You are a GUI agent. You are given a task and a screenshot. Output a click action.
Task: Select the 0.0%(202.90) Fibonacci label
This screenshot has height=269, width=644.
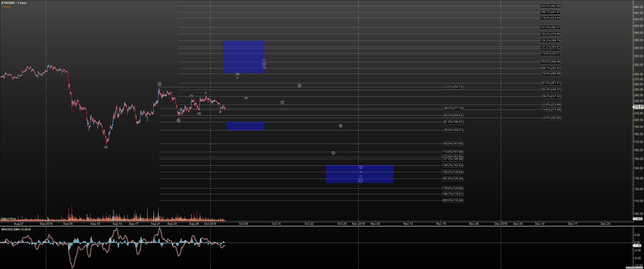552,118
